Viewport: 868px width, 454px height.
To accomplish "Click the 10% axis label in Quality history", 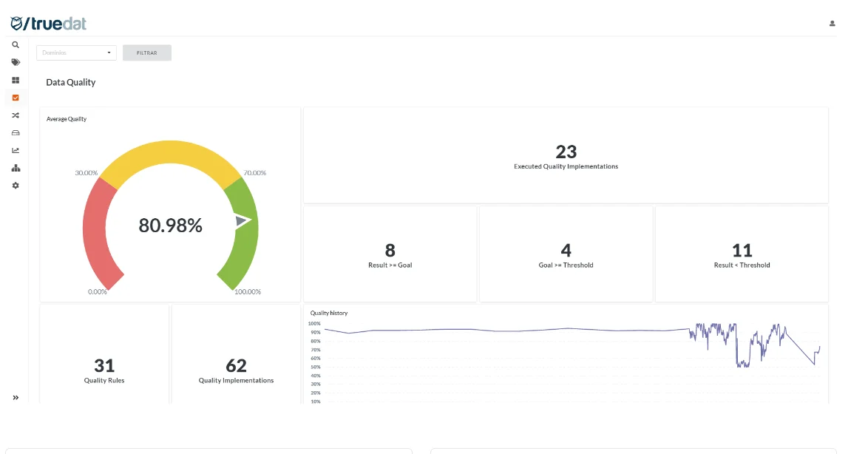I will coord(316,402).
